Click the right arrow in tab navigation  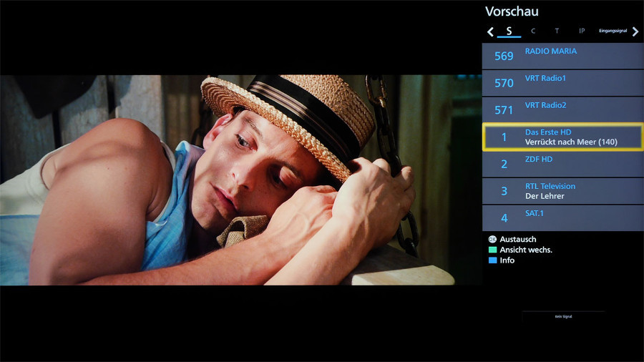click(x=635, y=31)
